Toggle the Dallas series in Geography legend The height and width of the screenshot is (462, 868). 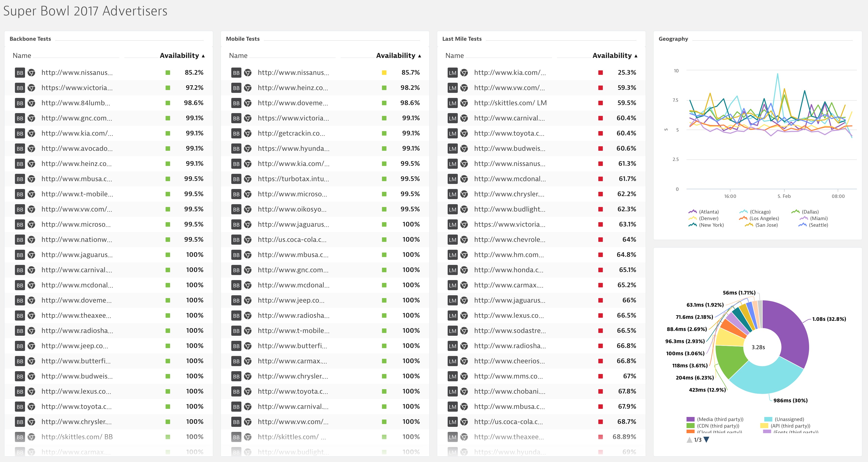tap(805, 212)
